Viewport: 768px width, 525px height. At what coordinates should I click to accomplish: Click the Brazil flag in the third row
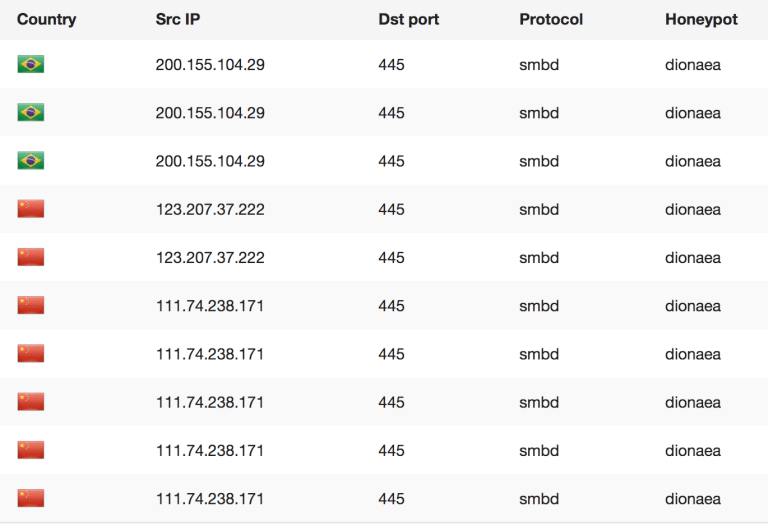pyautogui.click(x=31, y=161)
